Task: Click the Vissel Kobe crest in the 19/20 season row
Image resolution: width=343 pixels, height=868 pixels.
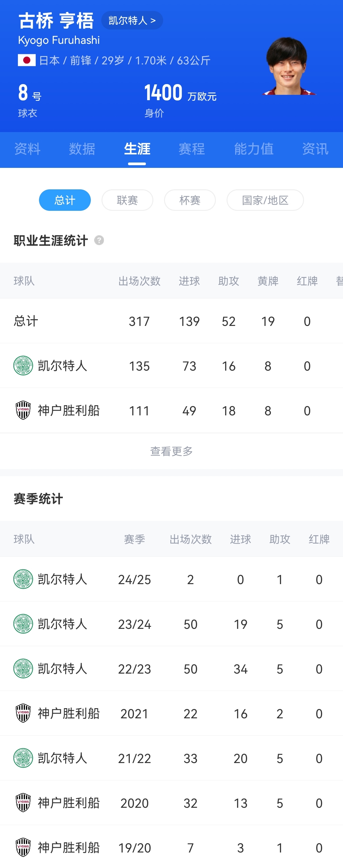Action: 23,847
